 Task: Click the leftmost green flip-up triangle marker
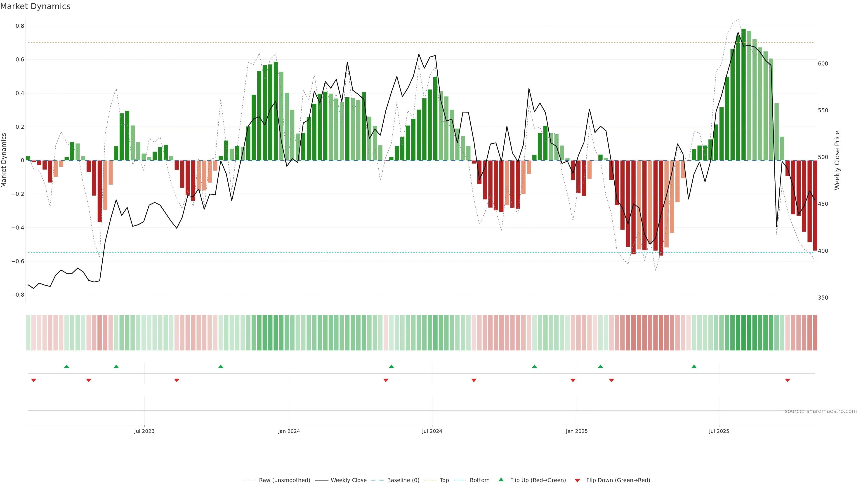click(x=67, y=366)
